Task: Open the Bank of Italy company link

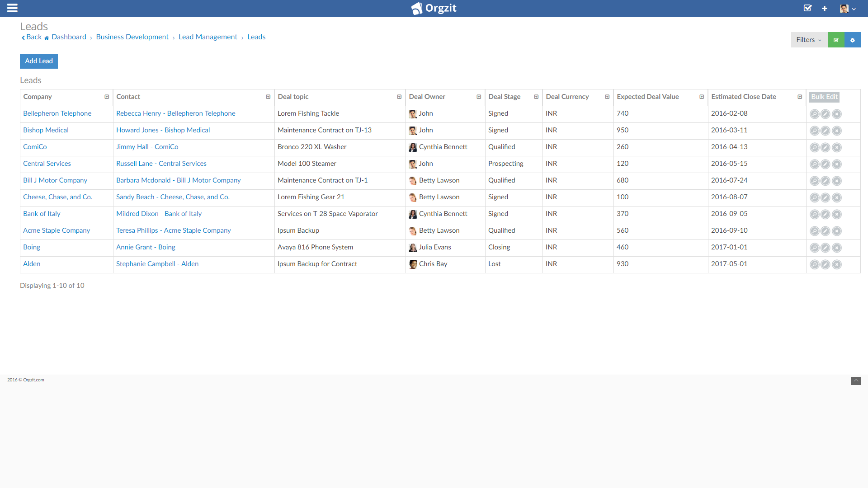Action: point(42,214)
